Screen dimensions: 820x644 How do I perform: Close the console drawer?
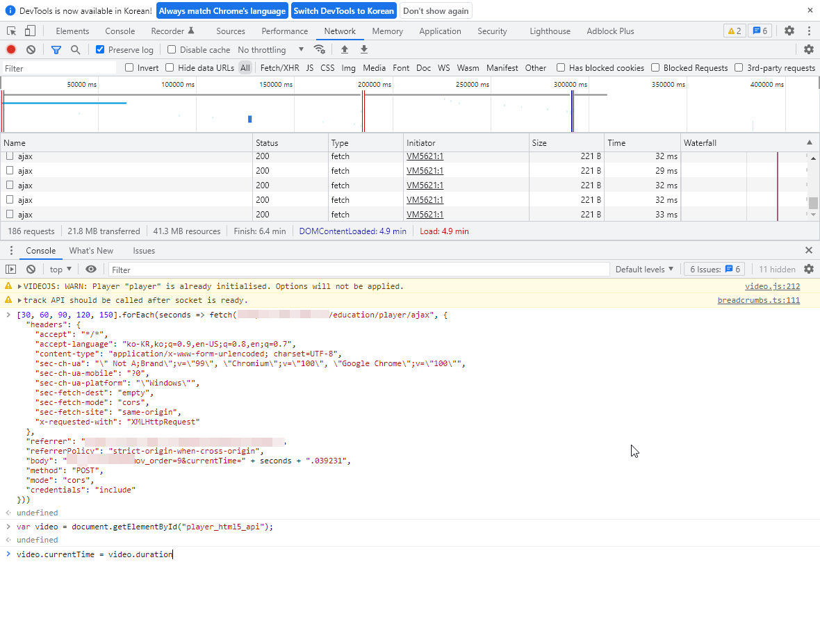pos(809,250)
